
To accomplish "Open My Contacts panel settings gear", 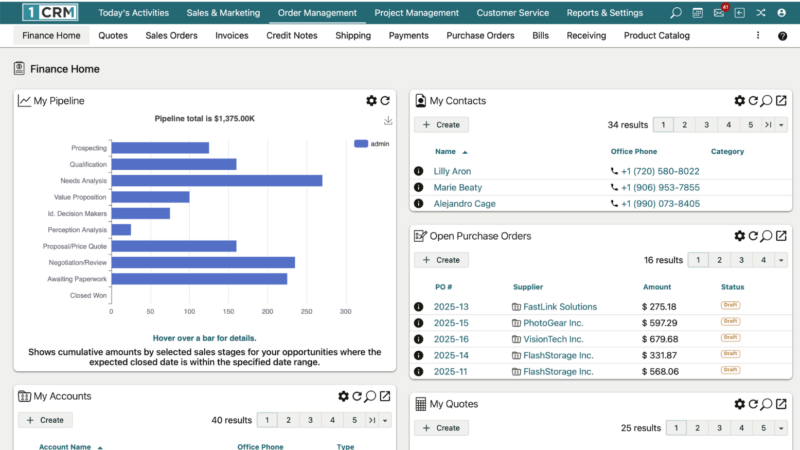I will click(x=740, y=101).
